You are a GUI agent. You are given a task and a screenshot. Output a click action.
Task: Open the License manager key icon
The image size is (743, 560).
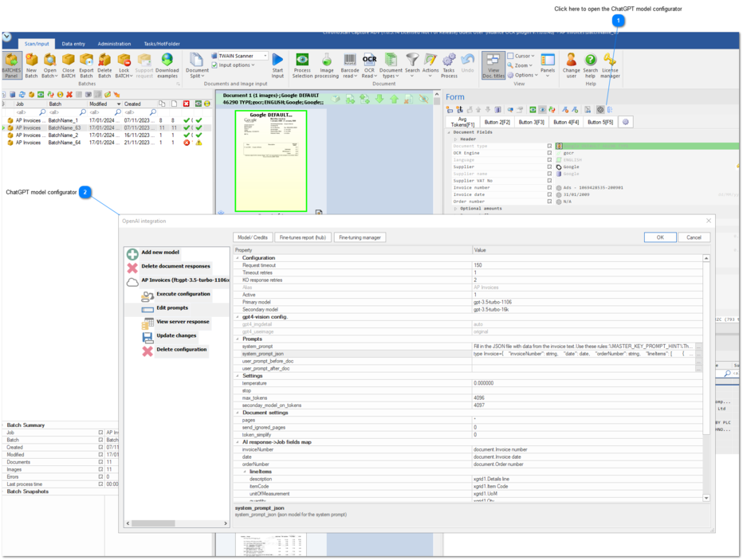[x=610, y=61]
